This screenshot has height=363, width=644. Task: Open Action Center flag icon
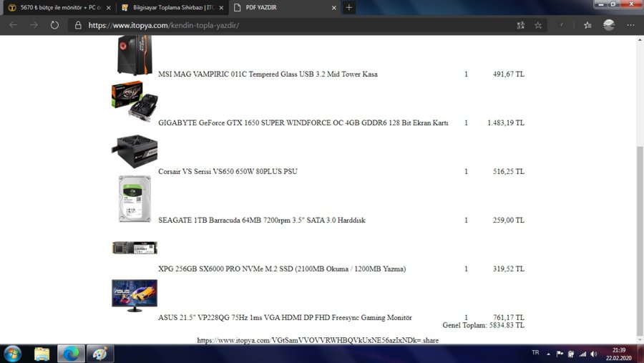[x=560, y=354]
